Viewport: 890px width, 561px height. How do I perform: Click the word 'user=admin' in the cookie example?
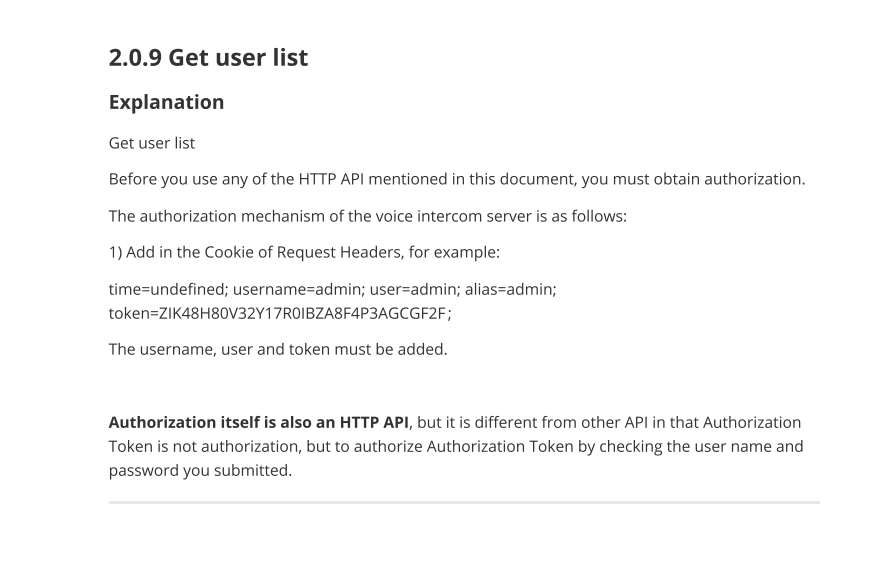(414, 289)
